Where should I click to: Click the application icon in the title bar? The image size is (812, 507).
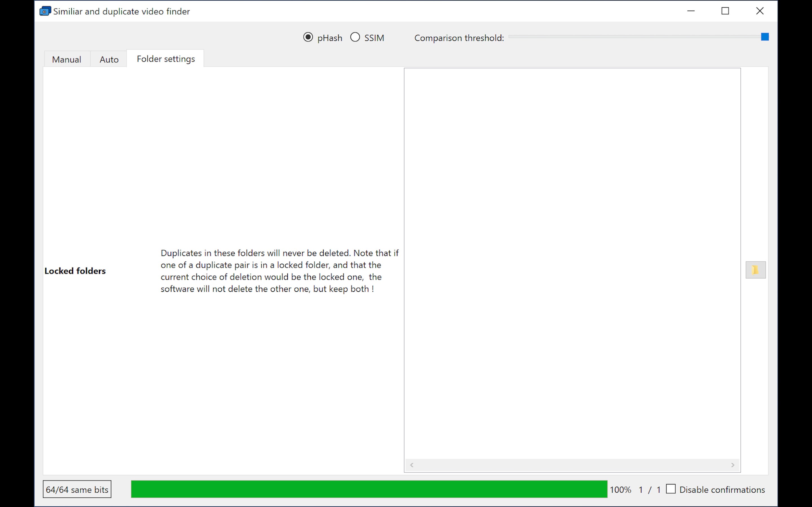(45, 11)
